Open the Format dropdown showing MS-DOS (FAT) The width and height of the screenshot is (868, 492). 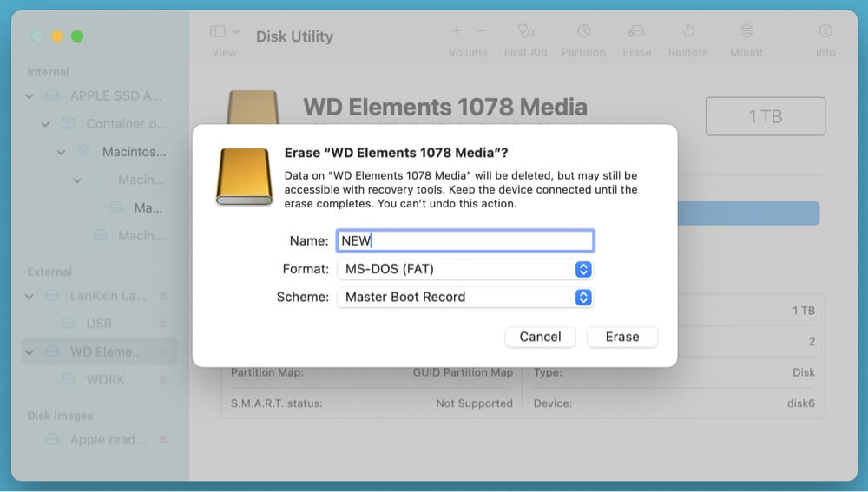[x=465, y=269]
